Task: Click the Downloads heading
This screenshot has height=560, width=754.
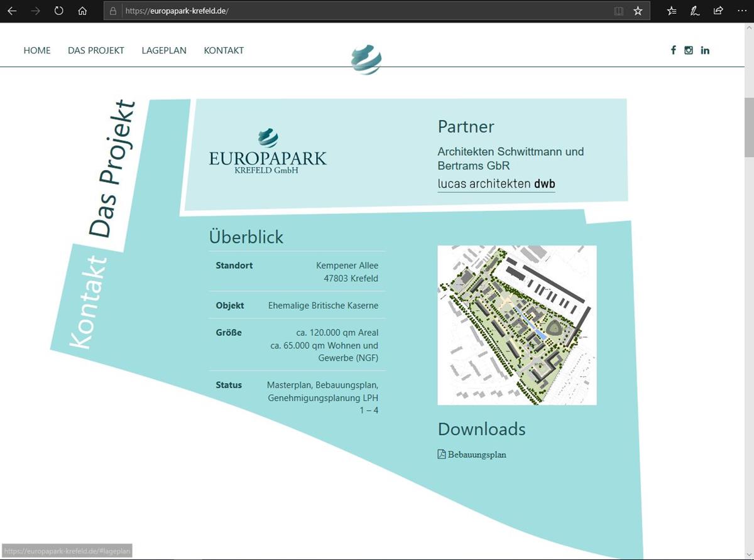Action: (x=481, y=429)
